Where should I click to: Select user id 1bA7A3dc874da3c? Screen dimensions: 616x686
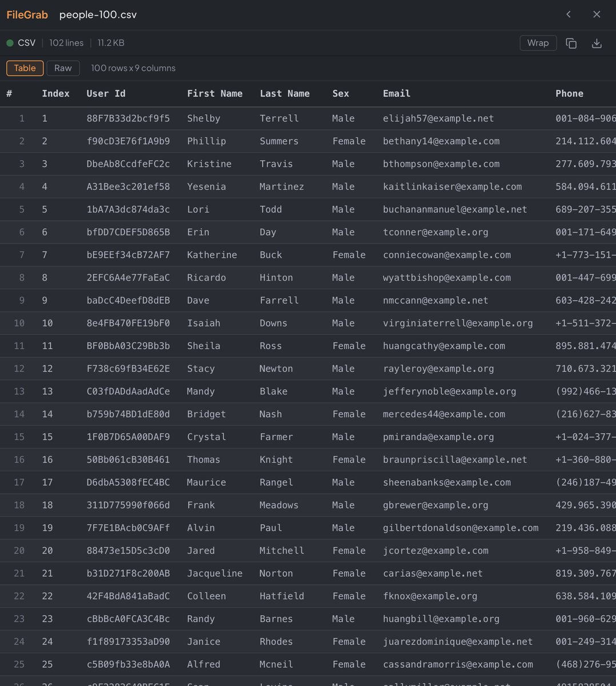pyautogui.click(x=128, y=209)
